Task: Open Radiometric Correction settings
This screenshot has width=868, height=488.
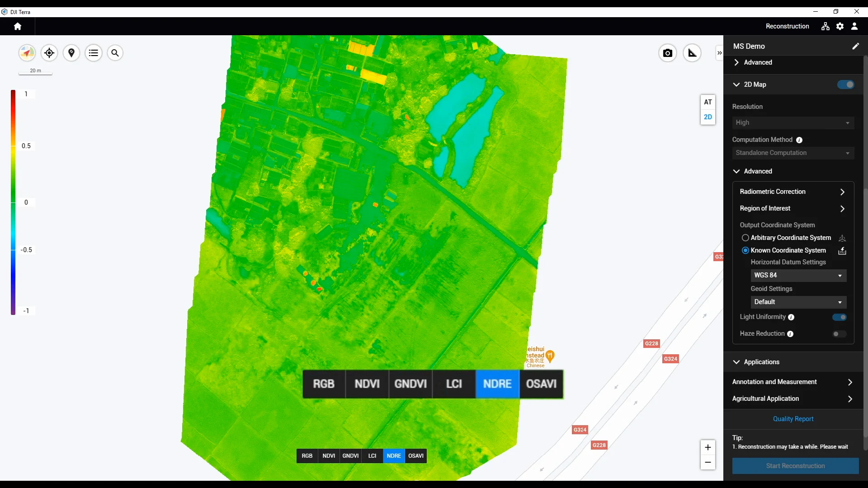Action: (793, 192)
